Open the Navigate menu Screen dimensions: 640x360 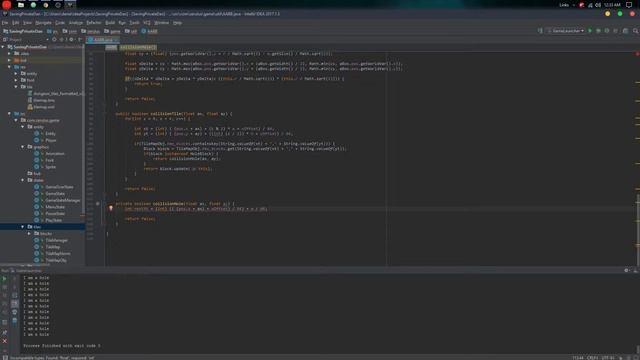[x=43, y=23]
